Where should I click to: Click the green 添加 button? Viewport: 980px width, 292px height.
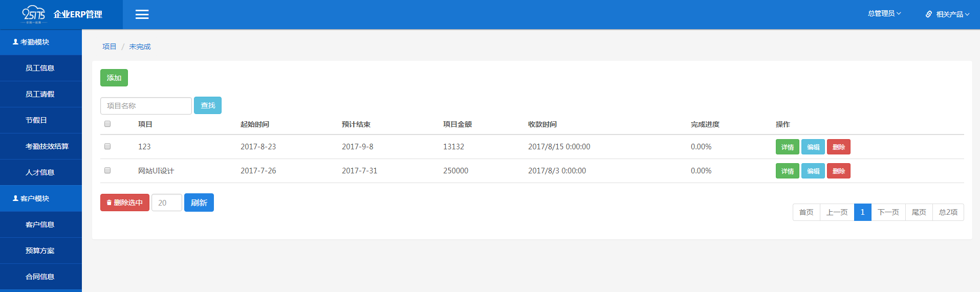click(x=114, y=78)
